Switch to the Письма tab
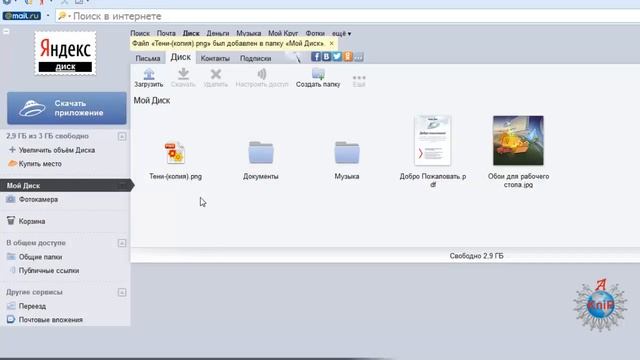Image resolution: width=640 pixels, height=360 pixels. [148, 58]
